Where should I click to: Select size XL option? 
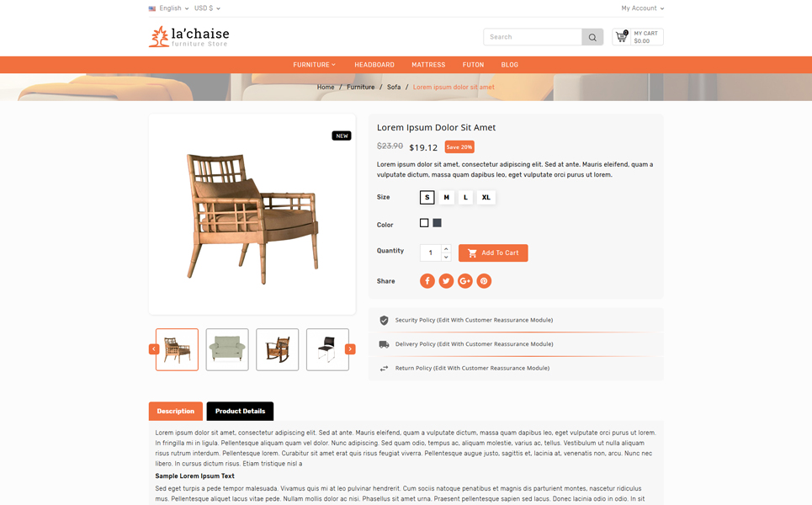click(x=486, y=197)
